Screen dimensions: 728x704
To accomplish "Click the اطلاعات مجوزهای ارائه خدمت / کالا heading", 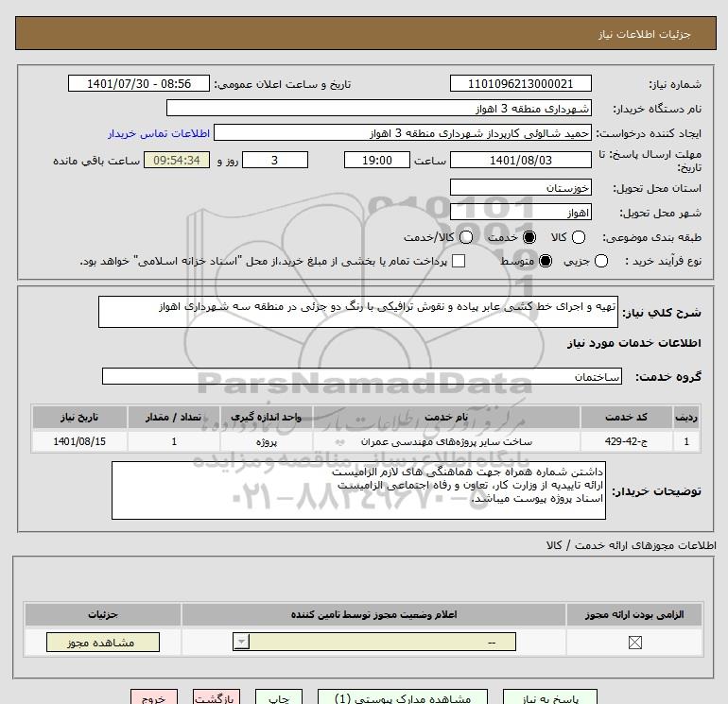I will pos(632,545).
